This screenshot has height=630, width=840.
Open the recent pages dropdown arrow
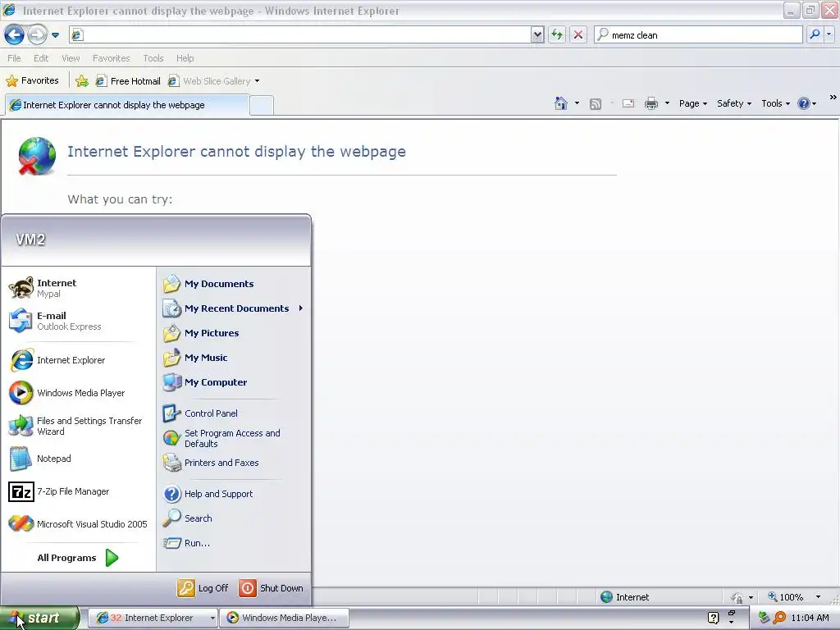(55, 35)
